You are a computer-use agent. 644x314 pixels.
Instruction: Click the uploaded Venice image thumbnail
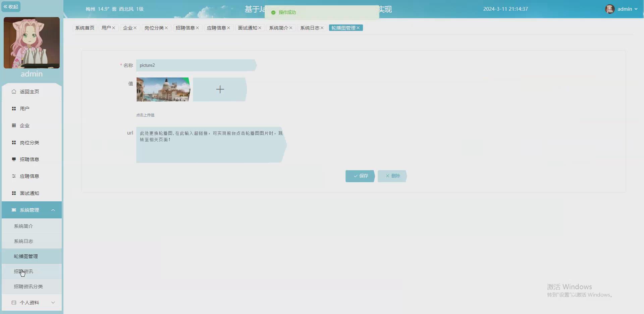point(163,90)
